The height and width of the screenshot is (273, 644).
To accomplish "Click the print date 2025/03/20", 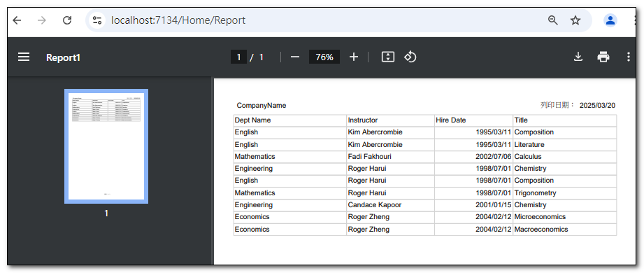I will pyautogui.click(x=597, y=106).
